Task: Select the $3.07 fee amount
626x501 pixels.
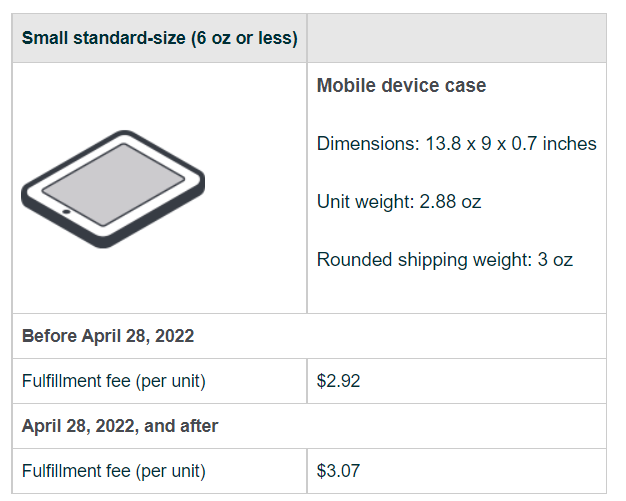Action: click(338, 471)
